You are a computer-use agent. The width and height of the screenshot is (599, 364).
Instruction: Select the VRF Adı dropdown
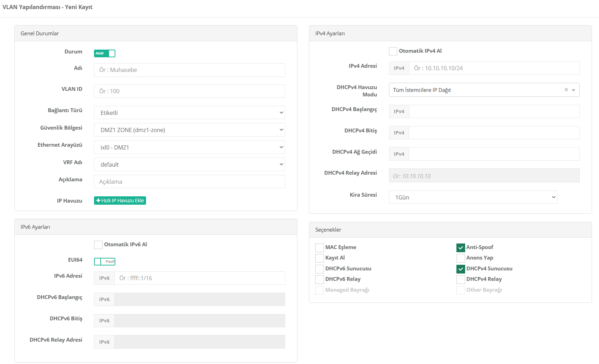point(189,165)
